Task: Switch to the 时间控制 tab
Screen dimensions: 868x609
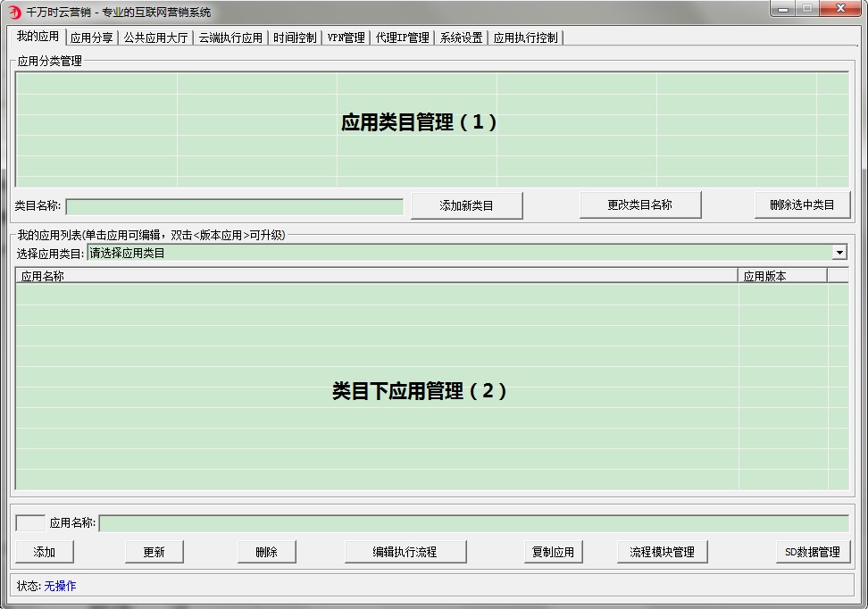Action: click(295, 38)
